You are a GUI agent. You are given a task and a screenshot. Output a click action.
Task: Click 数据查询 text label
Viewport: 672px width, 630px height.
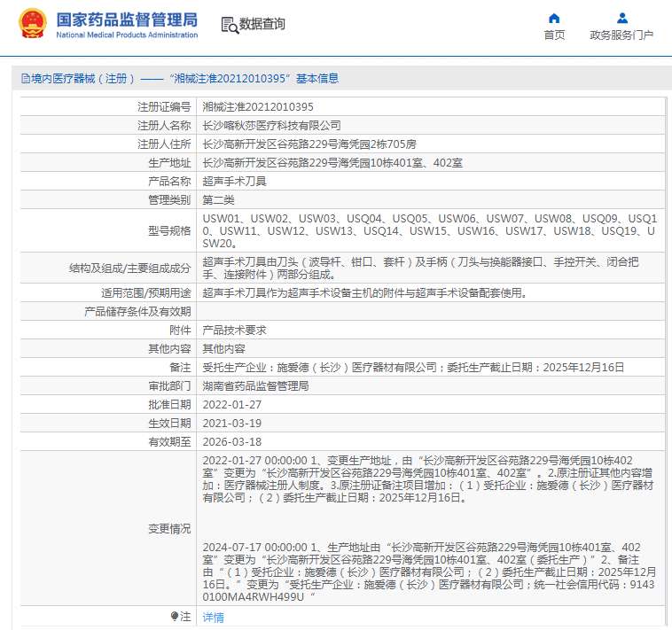[262, 24]
